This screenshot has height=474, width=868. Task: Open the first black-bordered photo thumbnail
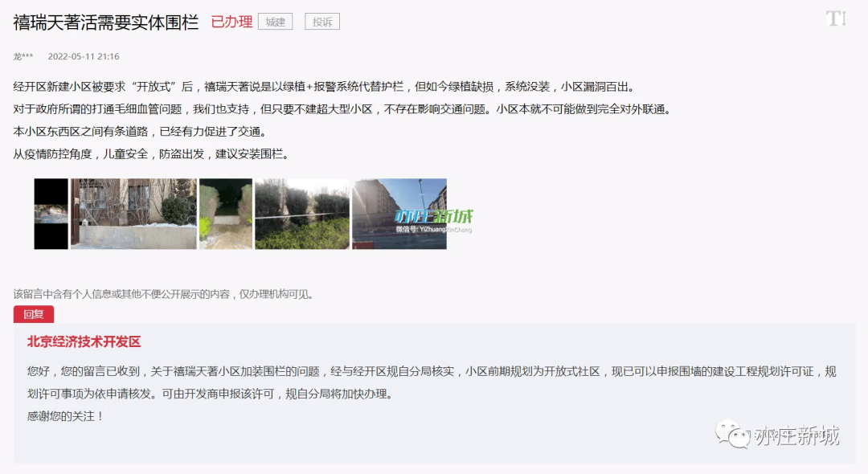click(51, 214)
